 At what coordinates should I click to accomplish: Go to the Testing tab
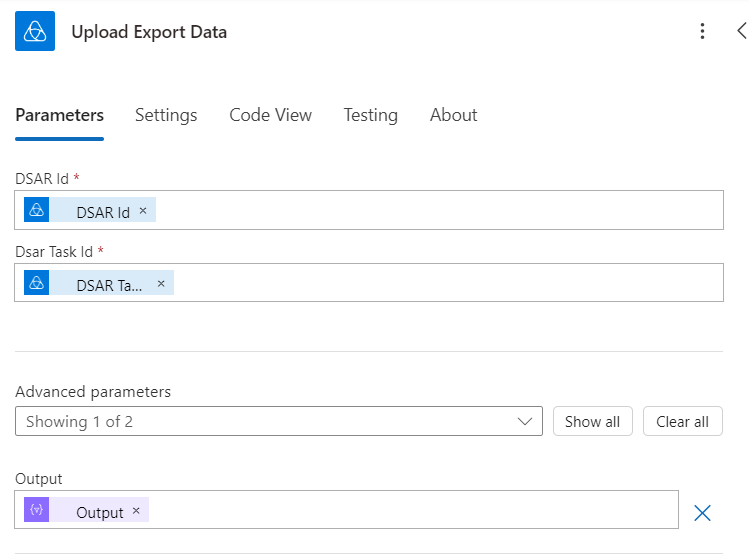coord(370,115)
